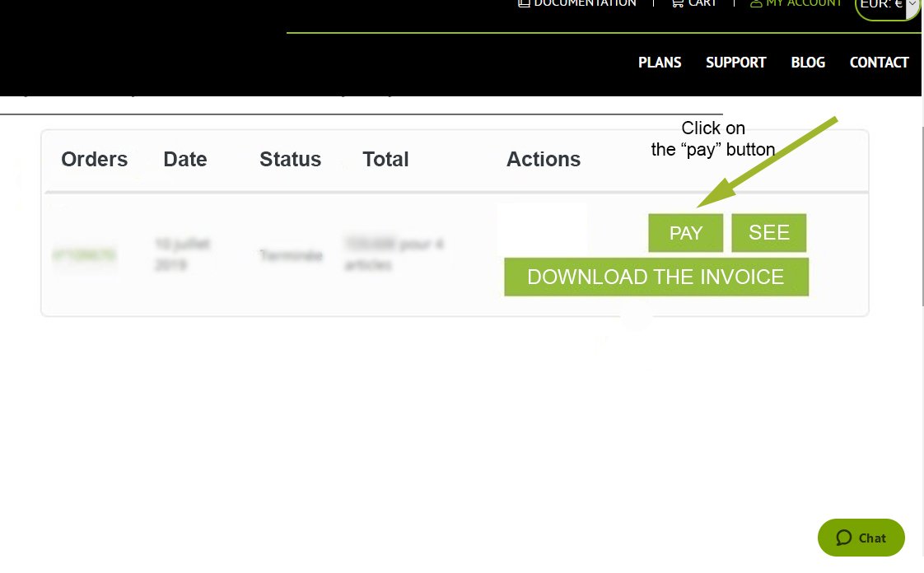Open the Plans menu item

(660, 63)
